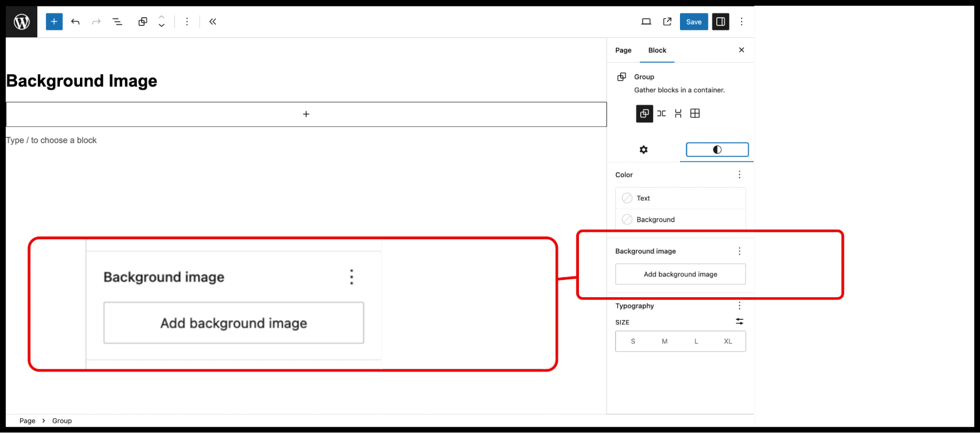The image size is (980, 433).
Task: Open the Typography options menu
Action: (x=739, y=306)
